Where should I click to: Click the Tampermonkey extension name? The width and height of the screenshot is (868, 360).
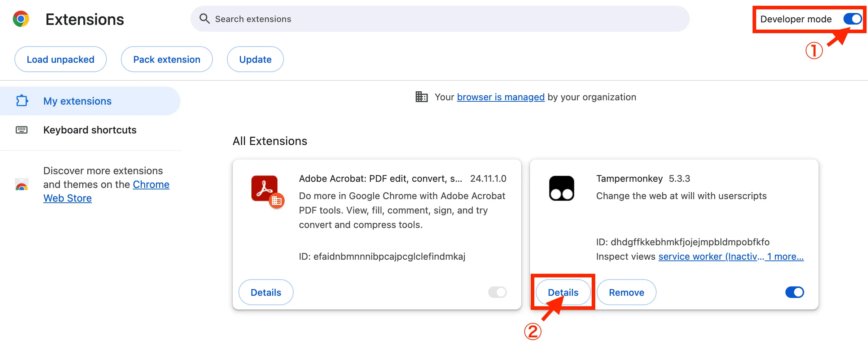click(x=630, y=179)
